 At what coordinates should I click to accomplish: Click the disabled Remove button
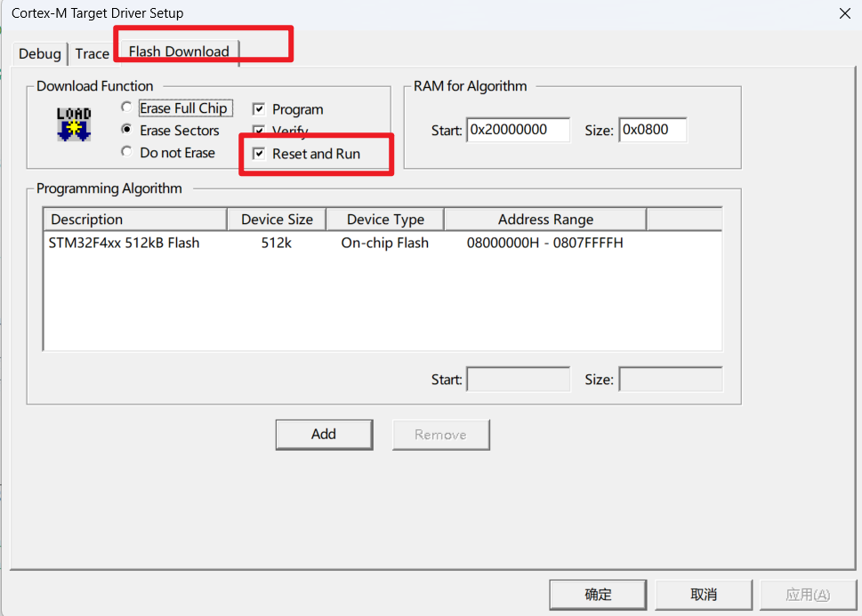[x=441, y=435]
